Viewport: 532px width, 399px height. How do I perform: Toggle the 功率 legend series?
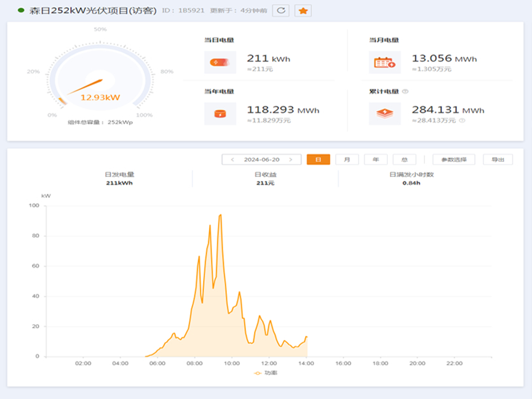click(x=266, y=373)
